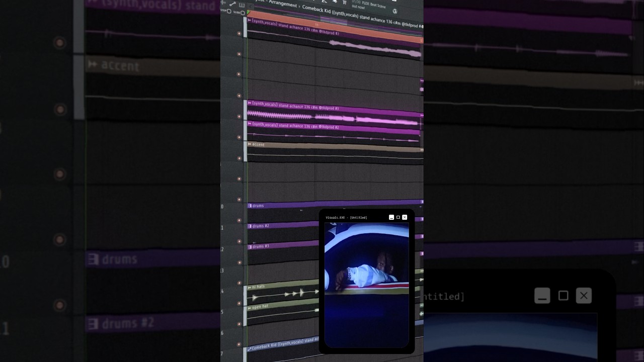
Task: Select the hi hats clip label
Action: (x=259, y=287)
